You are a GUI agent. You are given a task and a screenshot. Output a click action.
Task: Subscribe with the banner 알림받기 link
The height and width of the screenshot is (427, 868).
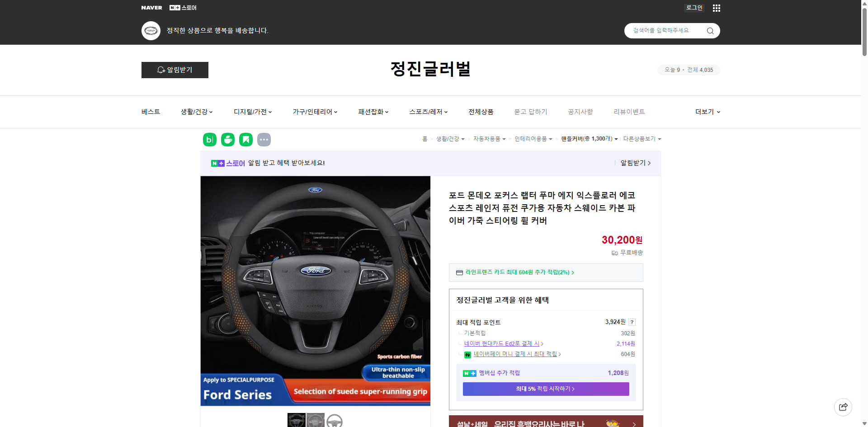[633, 163]
